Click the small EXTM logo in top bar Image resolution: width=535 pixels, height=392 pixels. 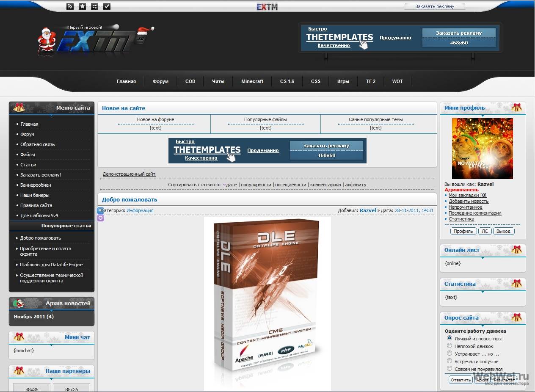click(x=267, y=6)
